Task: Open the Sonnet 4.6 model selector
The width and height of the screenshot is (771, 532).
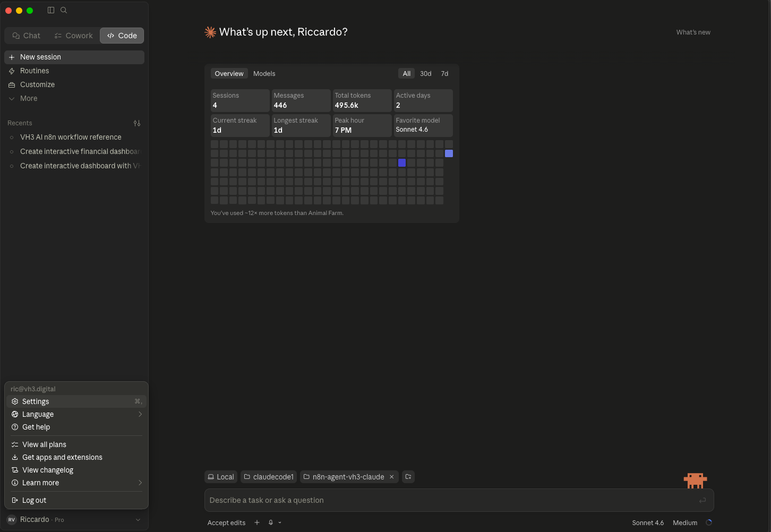Action: (648, 523)
